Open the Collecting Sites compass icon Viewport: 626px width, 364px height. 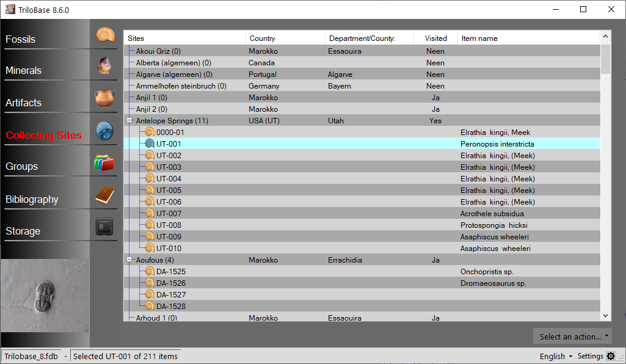pyautogui.click(x=104, y=131)
